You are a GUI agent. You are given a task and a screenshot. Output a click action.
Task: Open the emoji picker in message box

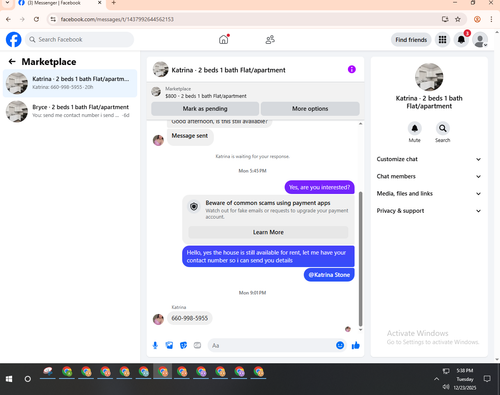coord(340,345)
